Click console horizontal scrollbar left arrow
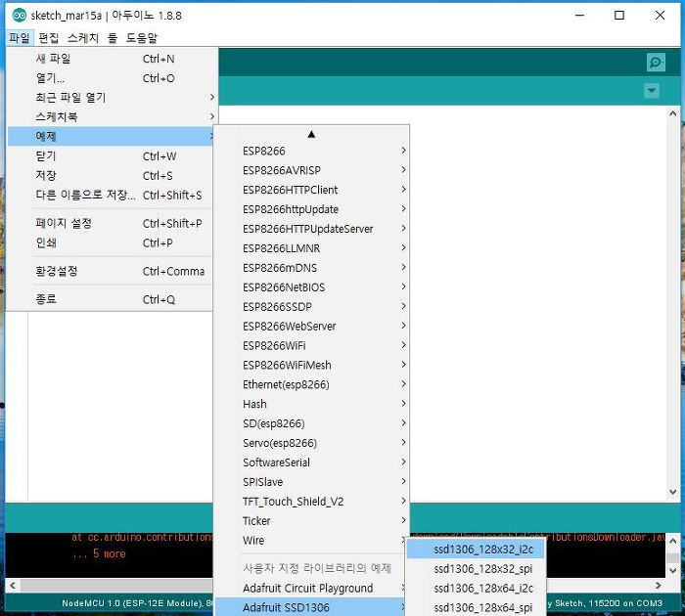 click(x=13, y=586)
